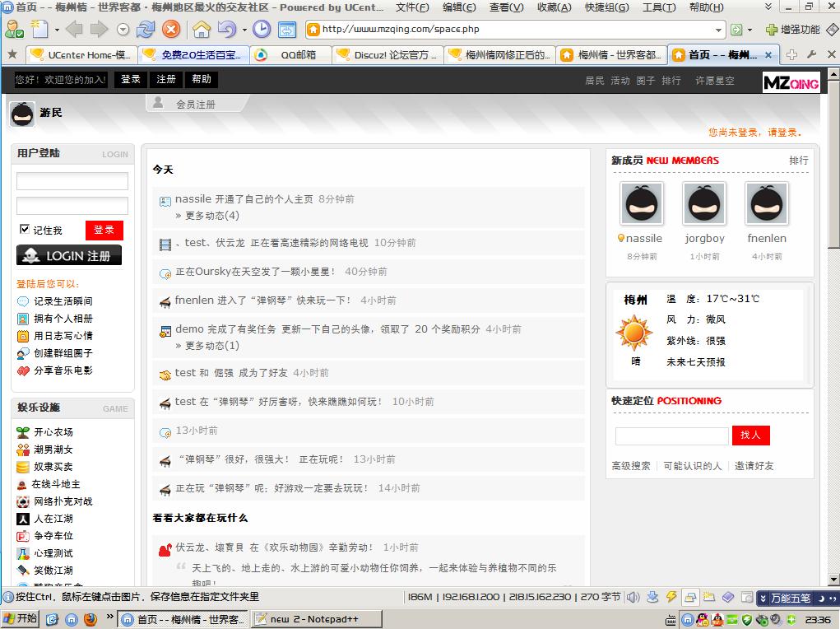
Task: Click the LOGIN 注册 button
Action: pos(69,255)
